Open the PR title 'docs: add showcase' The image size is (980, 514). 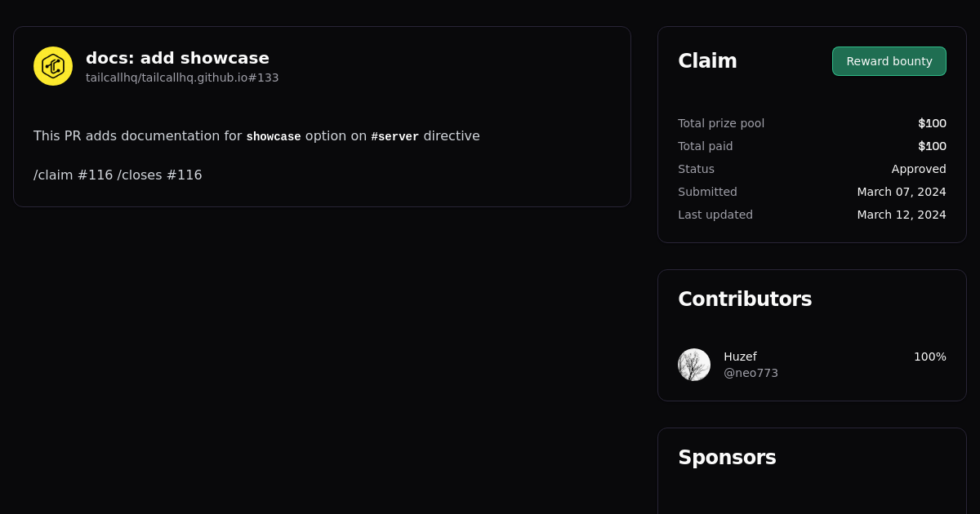177,58
